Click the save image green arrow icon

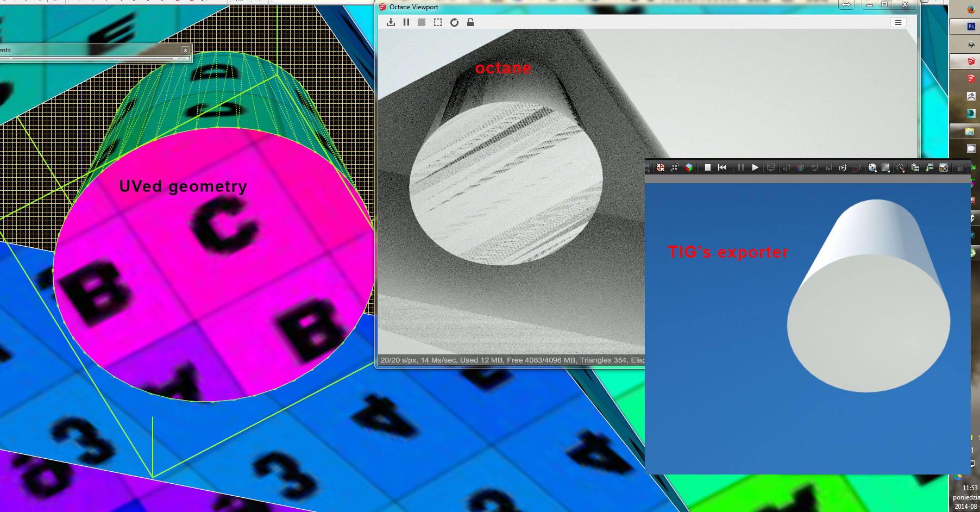(929, 167)
